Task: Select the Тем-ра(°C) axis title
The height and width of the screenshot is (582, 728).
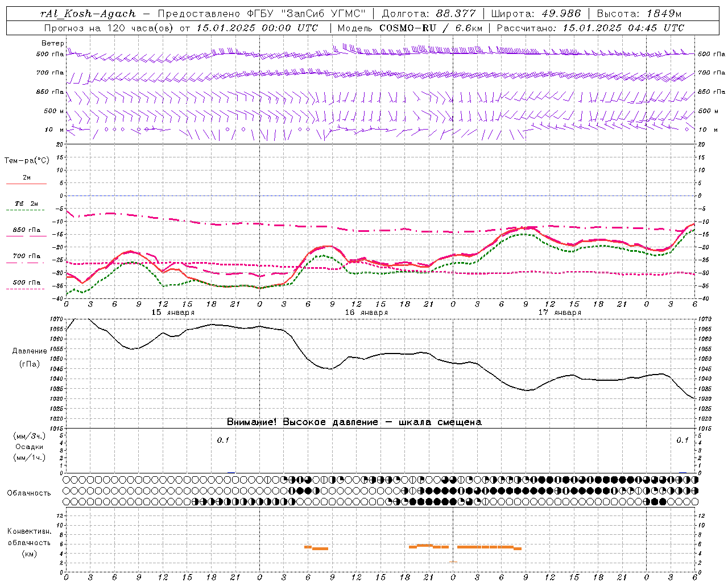Action: click(x=27, y=161)
